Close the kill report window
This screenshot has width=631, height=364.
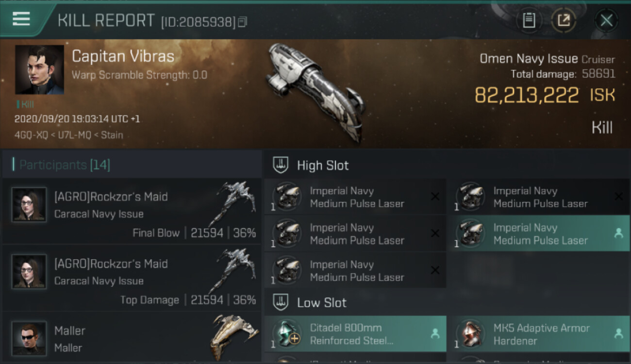click(606, 20)
